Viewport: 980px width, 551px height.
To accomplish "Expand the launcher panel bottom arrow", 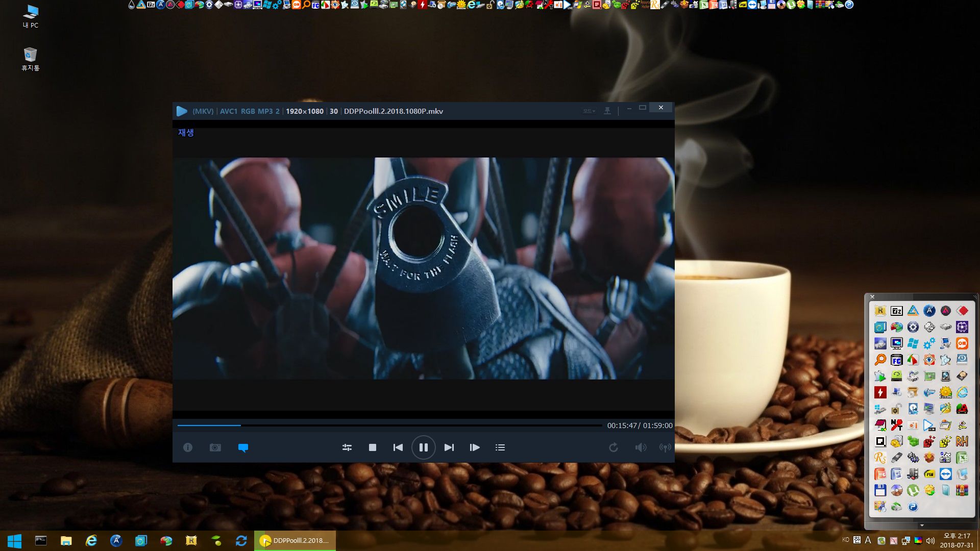I will [922, 525].
